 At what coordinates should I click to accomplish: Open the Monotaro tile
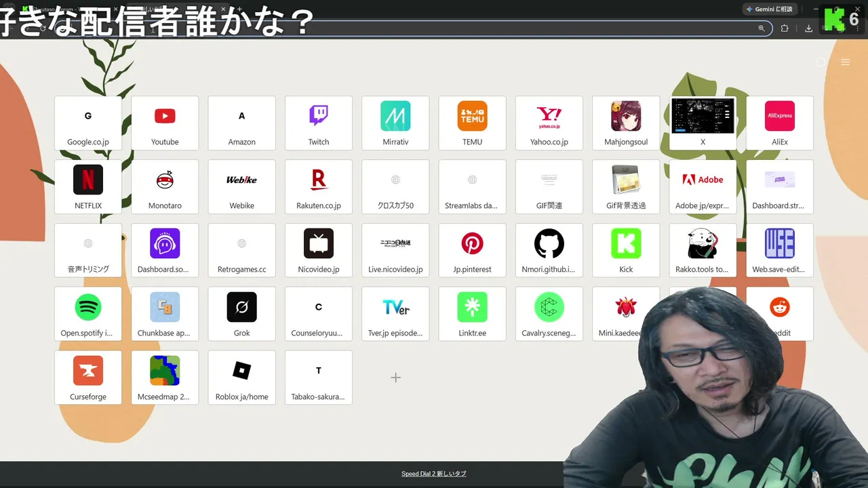click(165, 187)
